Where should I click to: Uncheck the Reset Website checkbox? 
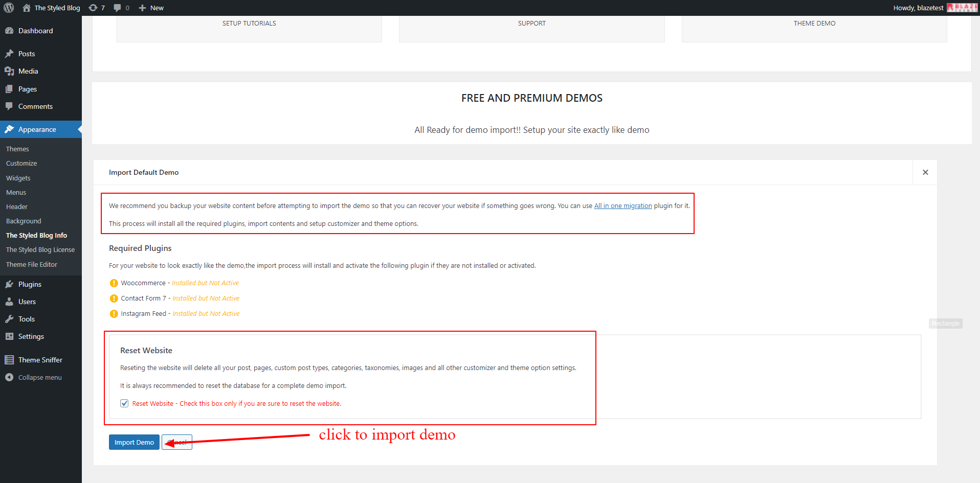(x=124, y=403)
